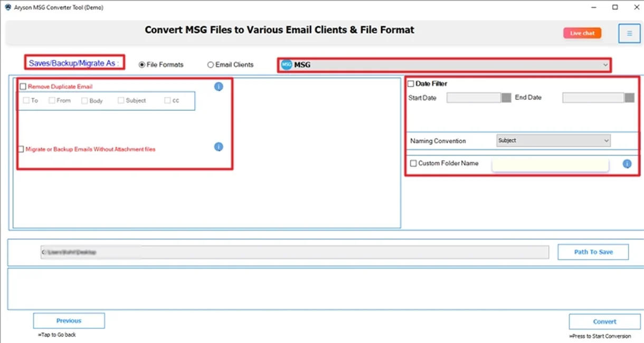644x343 pixels.
Task: Click the Naming Convention label
Action: (x=438, y=141)
